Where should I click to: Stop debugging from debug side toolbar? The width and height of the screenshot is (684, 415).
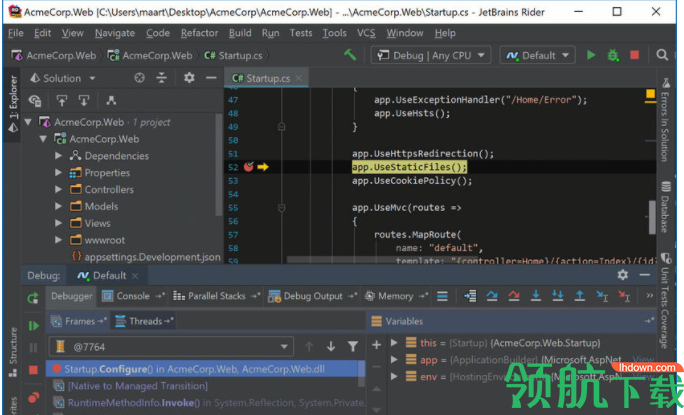point(33,370)
